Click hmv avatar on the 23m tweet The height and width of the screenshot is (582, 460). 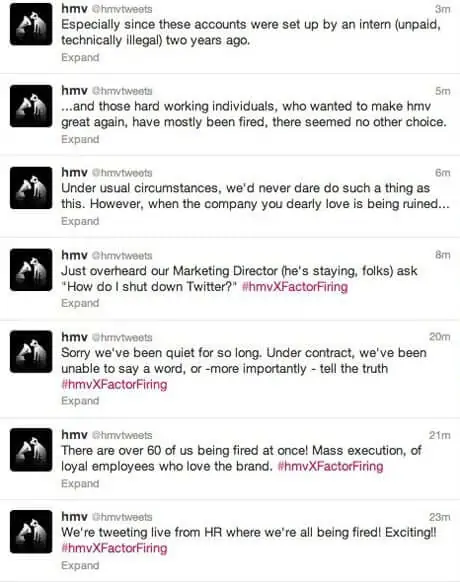click(31, 532)
